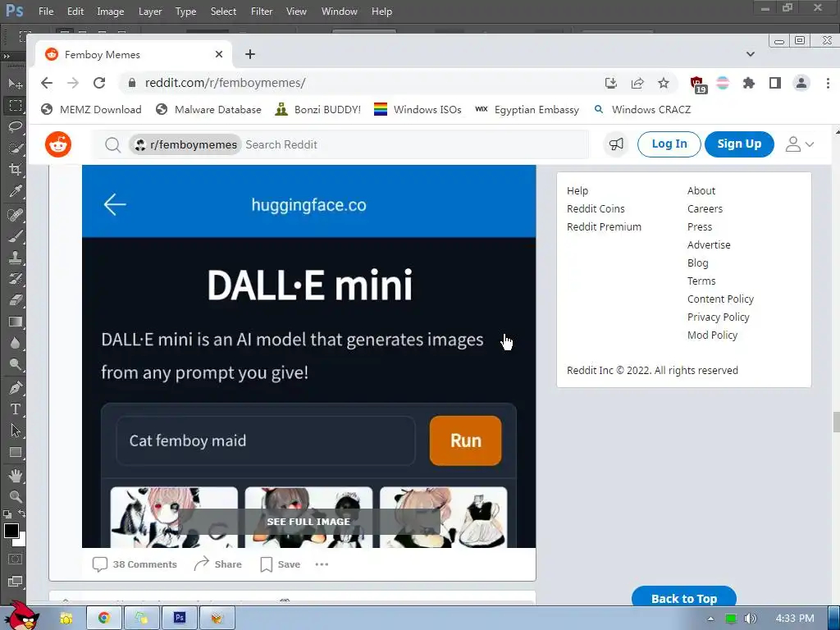
Task: Click Back to Top button
Action: point(684,598)
